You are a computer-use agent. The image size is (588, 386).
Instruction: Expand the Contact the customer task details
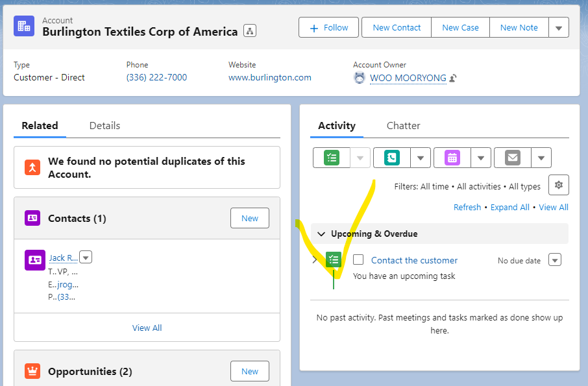[315, 259]
